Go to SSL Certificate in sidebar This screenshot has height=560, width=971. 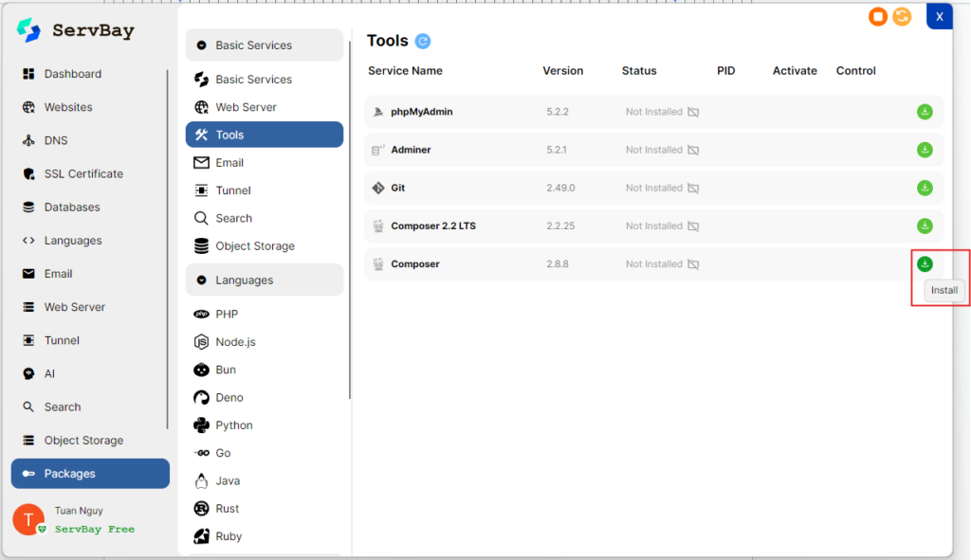pos(83,173)
